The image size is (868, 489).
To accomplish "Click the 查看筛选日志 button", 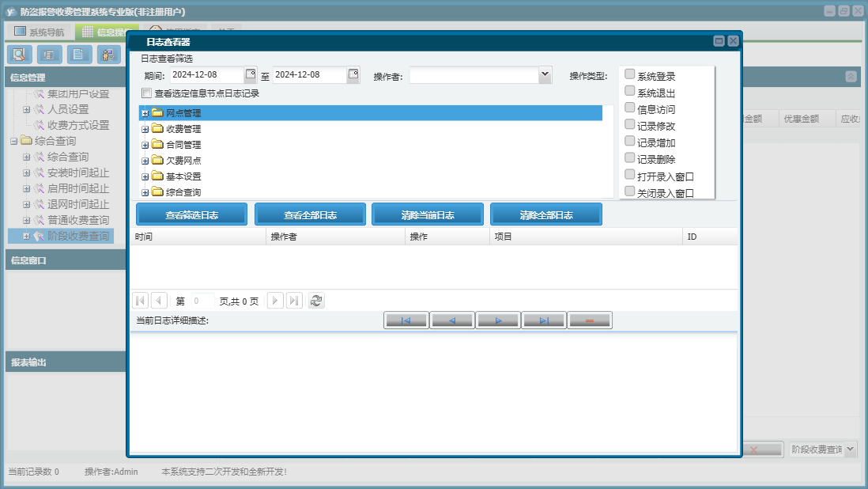I will (x=191, y=214).
